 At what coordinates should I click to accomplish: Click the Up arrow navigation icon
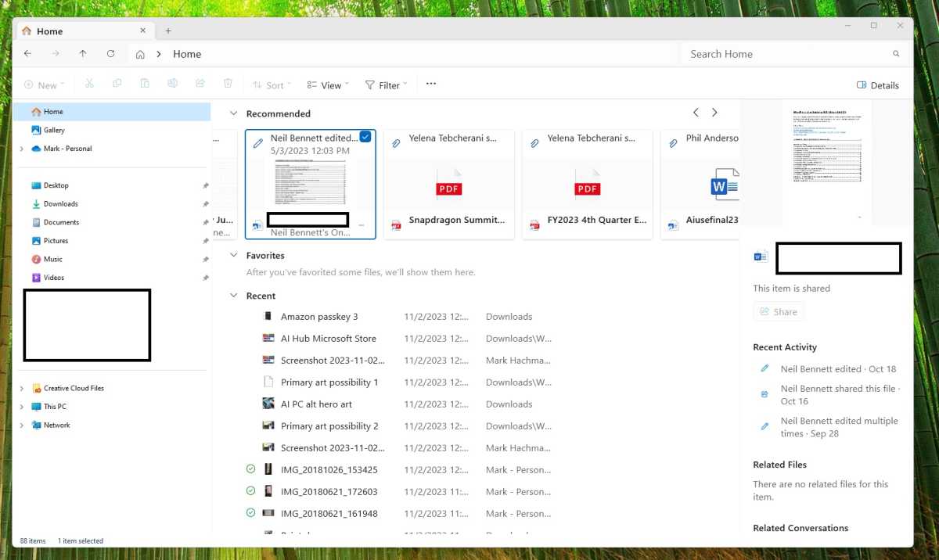[83, 54]
